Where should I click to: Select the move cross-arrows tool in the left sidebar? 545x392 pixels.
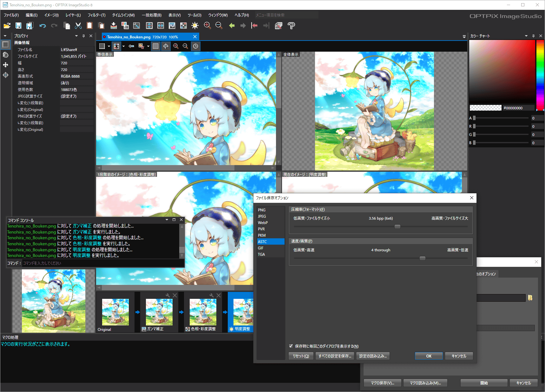6,65
